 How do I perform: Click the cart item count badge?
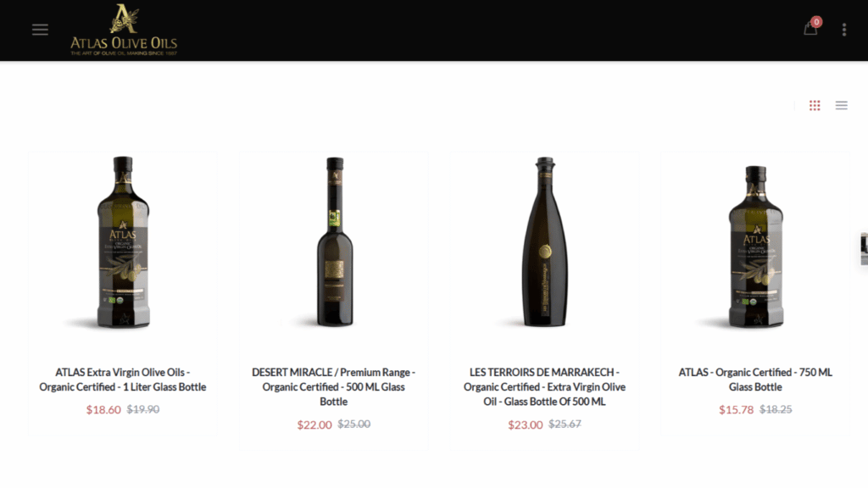tap(816, 22)
